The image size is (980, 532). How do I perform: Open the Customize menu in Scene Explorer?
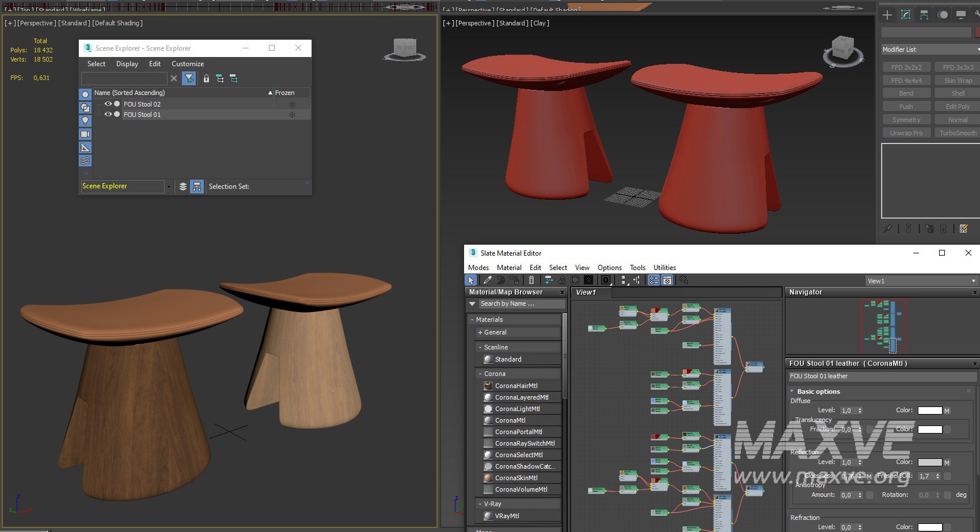[x=187, y=64]
